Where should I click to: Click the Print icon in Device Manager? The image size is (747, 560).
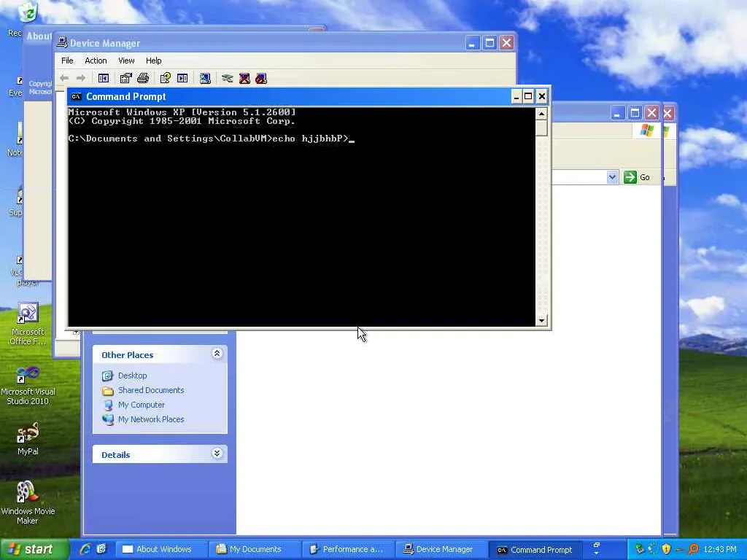[x=143, y=79]
